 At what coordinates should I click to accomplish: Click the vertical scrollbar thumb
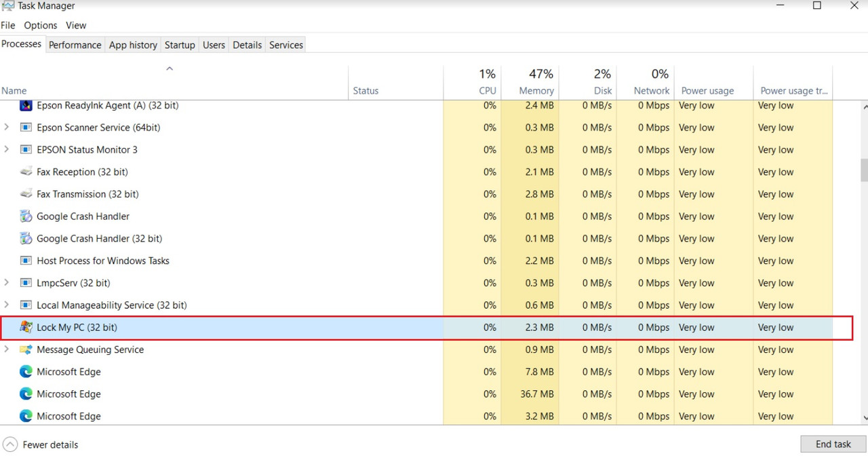point(864,171)
